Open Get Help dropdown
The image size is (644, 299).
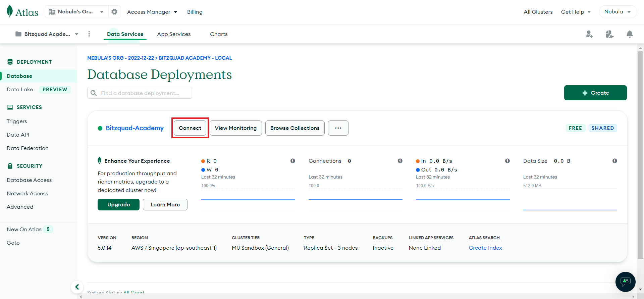pos(576,12)
